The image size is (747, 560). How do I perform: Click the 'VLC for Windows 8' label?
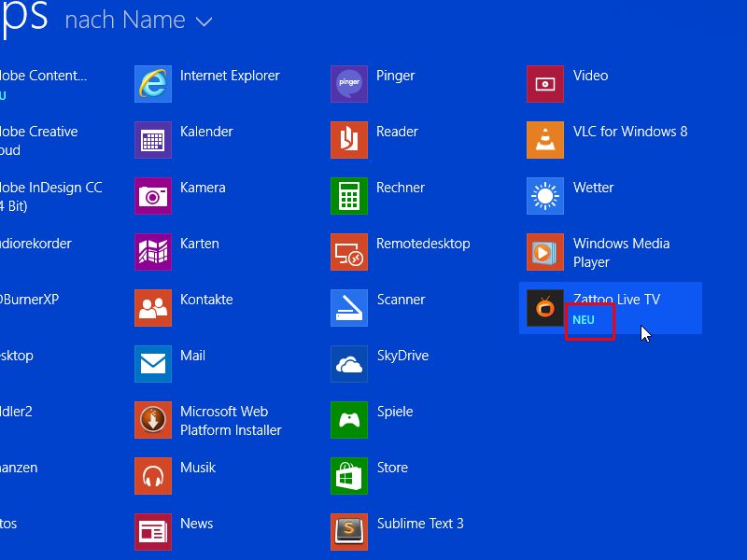coord(630,132)
